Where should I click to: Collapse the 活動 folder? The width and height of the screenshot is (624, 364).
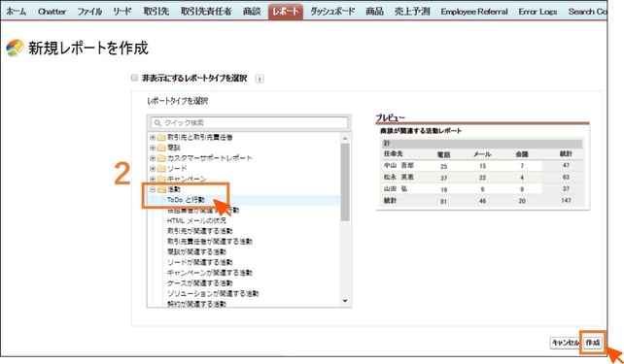153,189
